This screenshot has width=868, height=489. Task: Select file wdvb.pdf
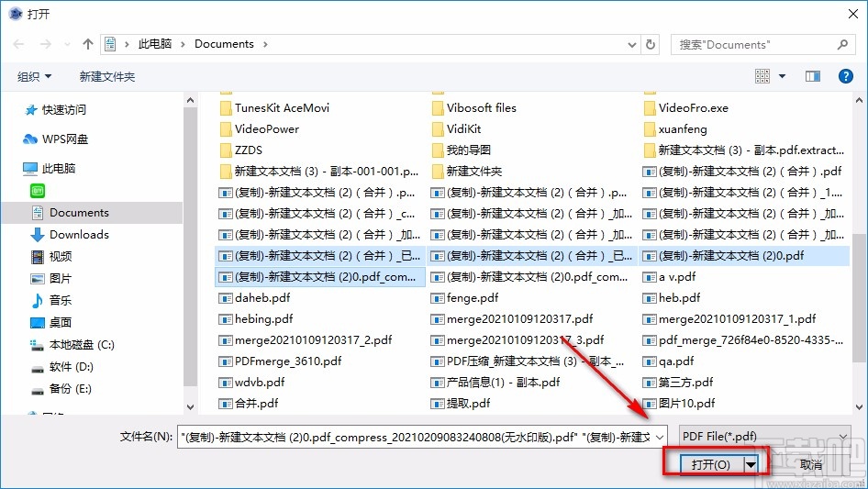[252, 383]
